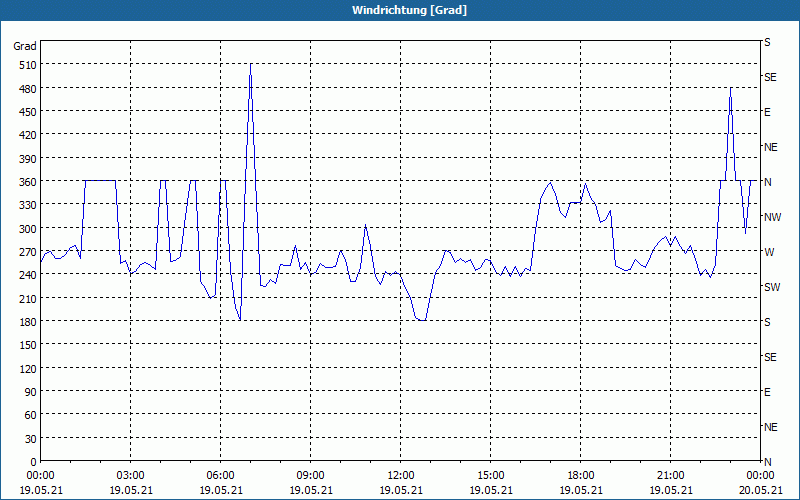Click the NW compass label on right axis

(x=772, y=217)
